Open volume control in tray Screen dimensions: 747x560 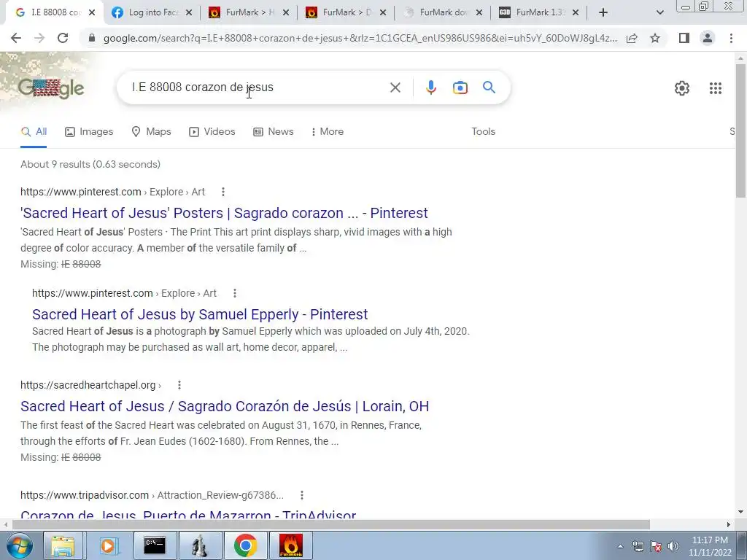pyautogui.click(x=673, y=546)
